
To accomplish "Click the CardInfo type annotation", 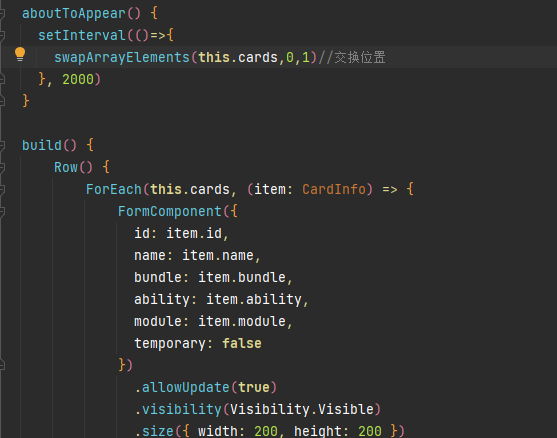I will [334, 189].
